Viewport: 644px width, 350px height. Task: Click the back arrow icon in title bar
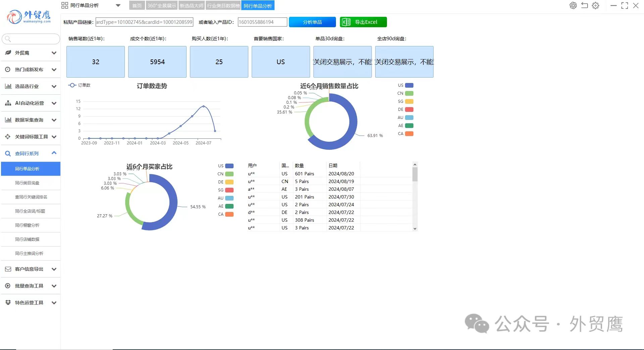click(584, 5)
